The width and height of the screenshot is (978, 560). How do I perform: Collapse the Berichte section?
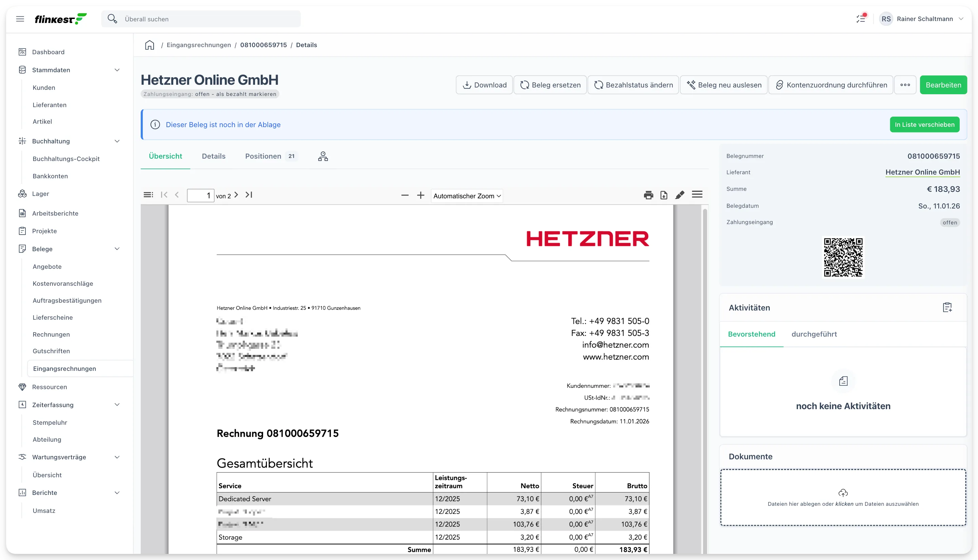click(x=117, y=493)
